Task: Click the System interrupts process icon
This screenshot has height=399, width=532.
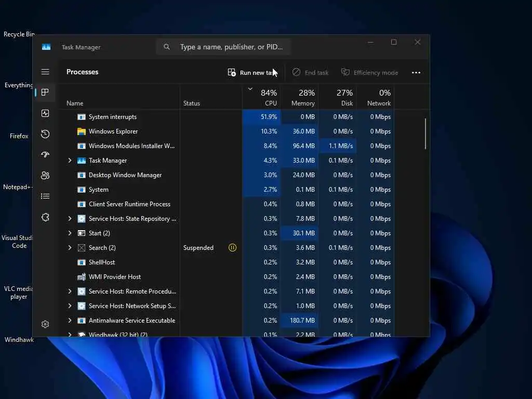Action: (82, 117)
